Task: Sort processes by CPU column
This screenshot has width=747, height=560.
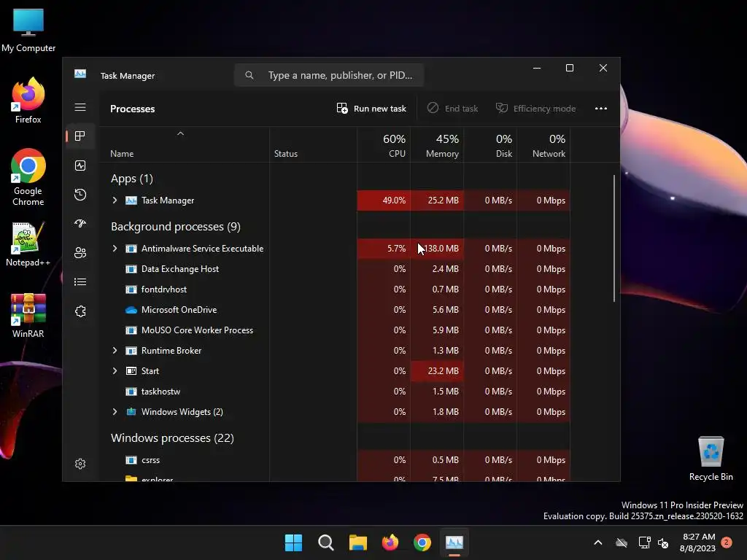Action: [x=384, y=146]
